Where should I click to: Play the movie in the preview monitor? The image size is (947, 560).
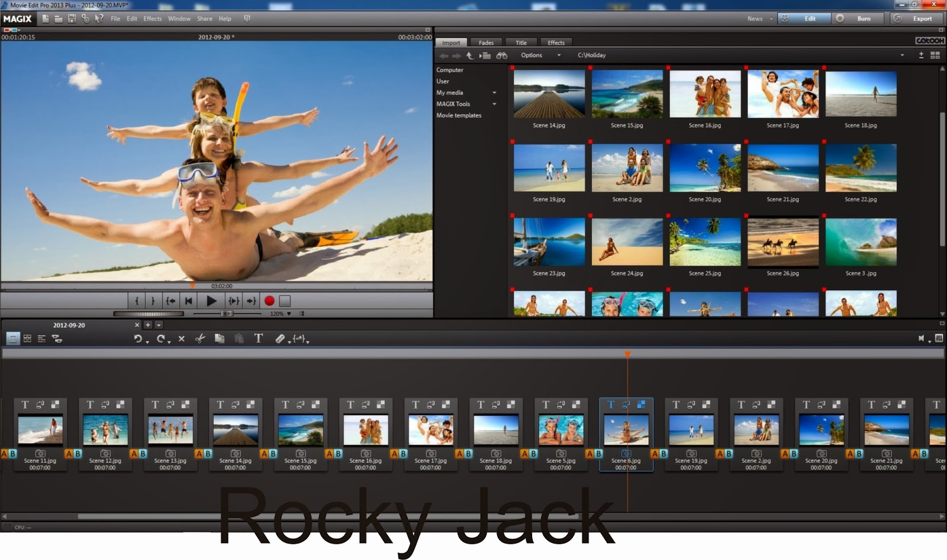[x=211, y=301]
